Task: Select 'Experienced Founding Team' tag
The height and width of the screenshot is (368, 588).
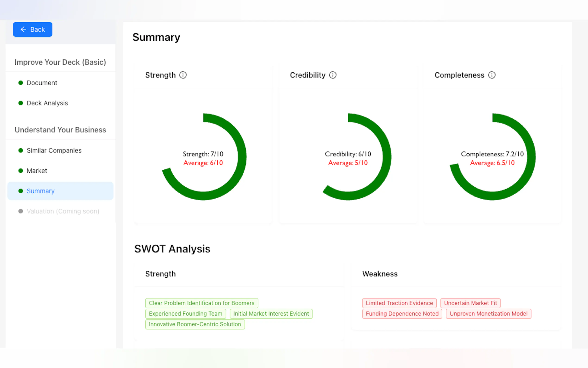Action: 185,314
